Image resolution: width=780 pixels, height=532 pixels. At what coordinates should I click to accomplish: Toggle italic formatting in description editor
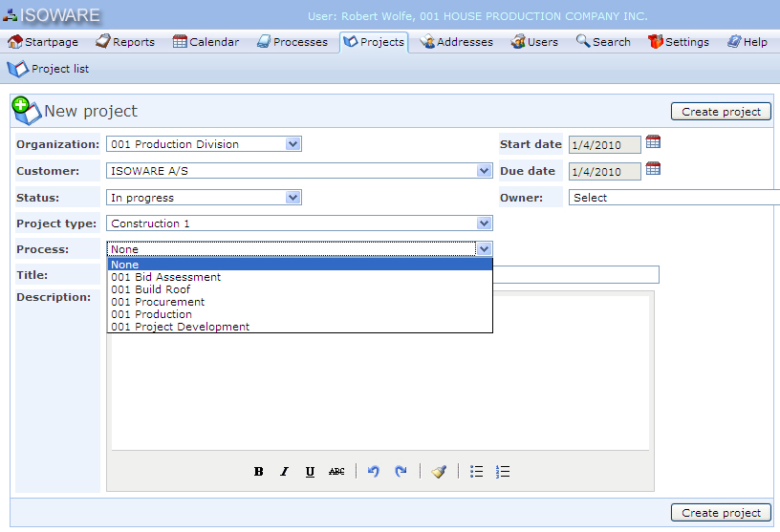285,471
